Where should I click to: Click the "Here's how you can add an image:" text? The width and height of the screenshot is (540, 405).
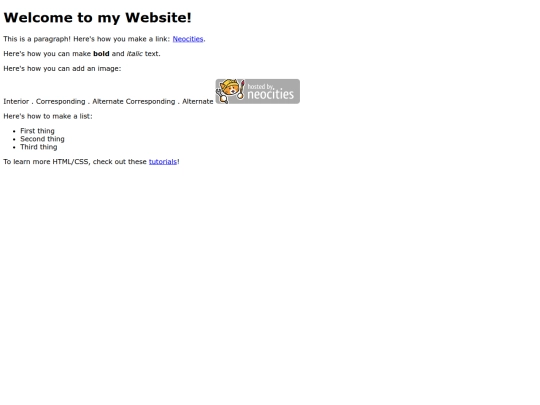point(62,69)
